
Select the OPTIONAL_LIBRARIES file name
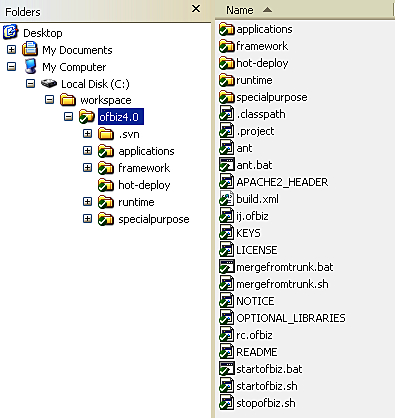click(291, 318)
